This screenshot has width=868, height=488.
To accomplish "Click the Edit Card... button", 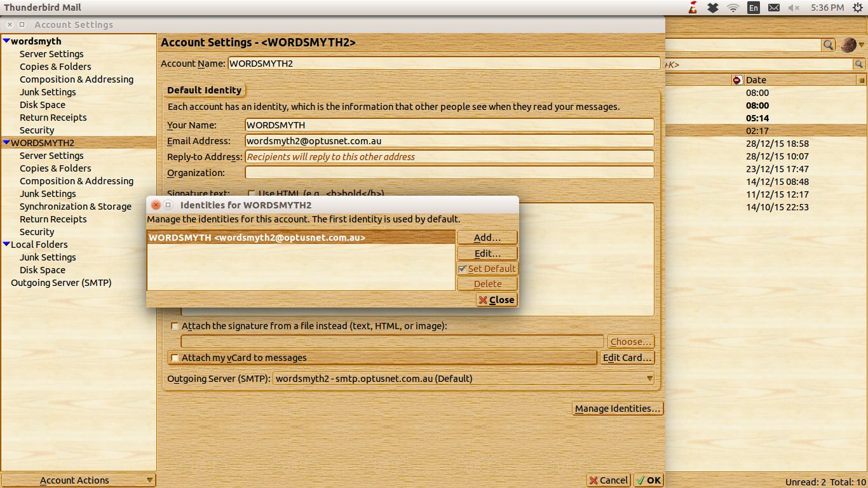I will click(x=627, y=358).
